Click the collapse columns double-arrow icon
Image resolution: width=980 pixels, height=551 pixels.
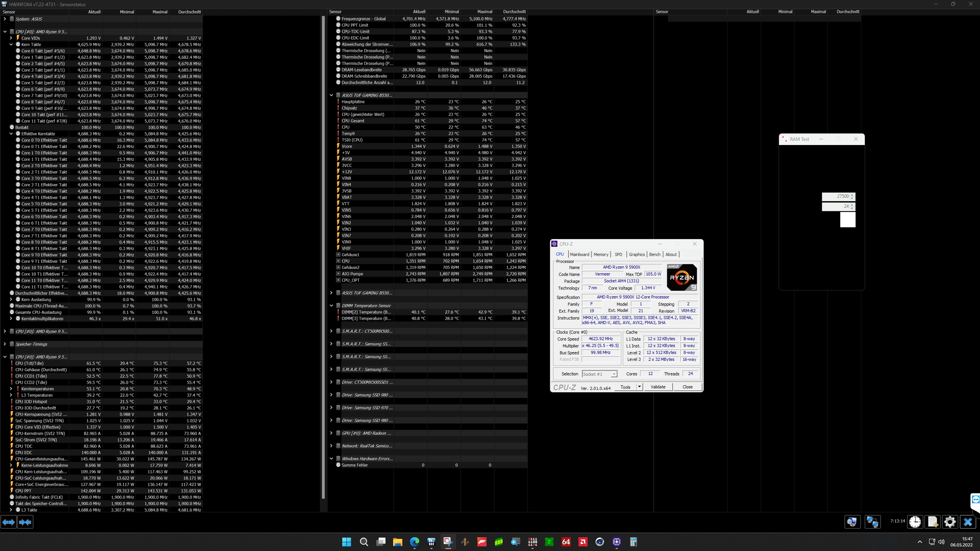pyautogui.click(x=25, y=522)
